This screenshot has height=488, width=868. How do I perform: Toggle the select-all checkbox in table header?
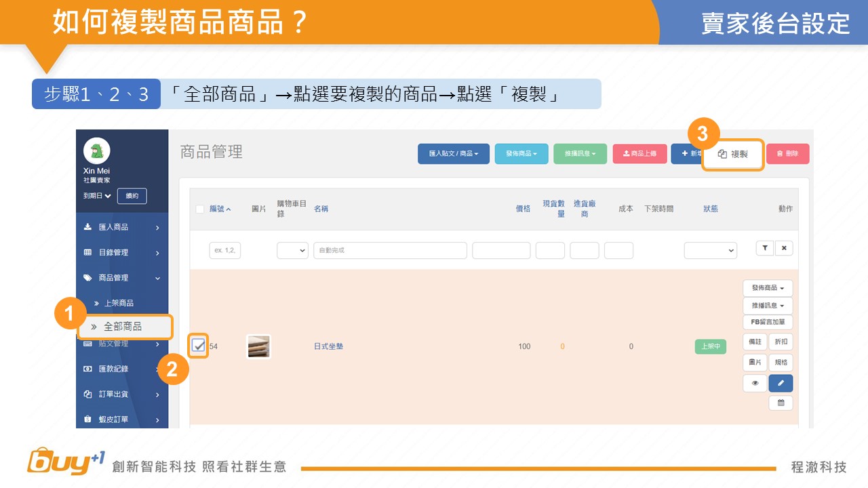pos(200,209)
